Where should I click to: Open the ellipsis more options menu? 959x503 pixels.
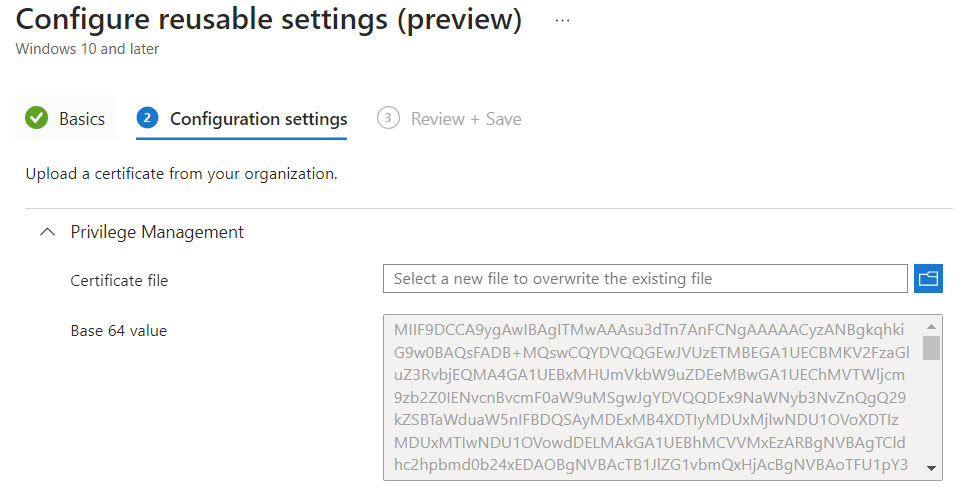point(562,20)
